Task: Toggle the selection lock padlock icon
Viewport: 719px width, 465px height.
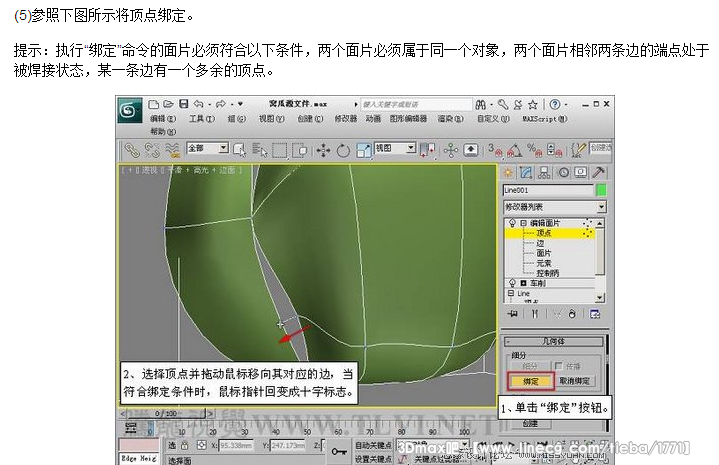Action: point(184,445)
